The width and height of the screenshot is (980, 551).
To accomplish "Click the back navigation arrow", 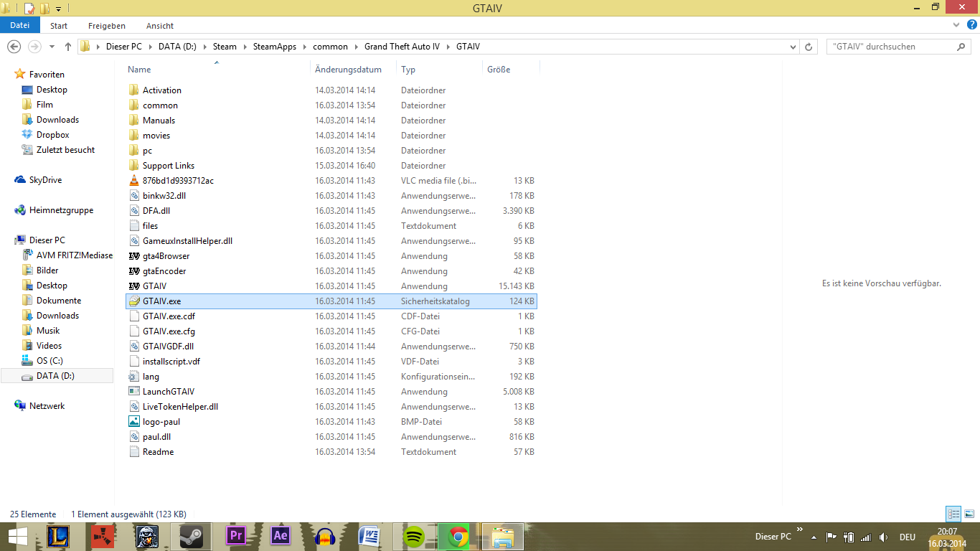I will click(14, 47).
